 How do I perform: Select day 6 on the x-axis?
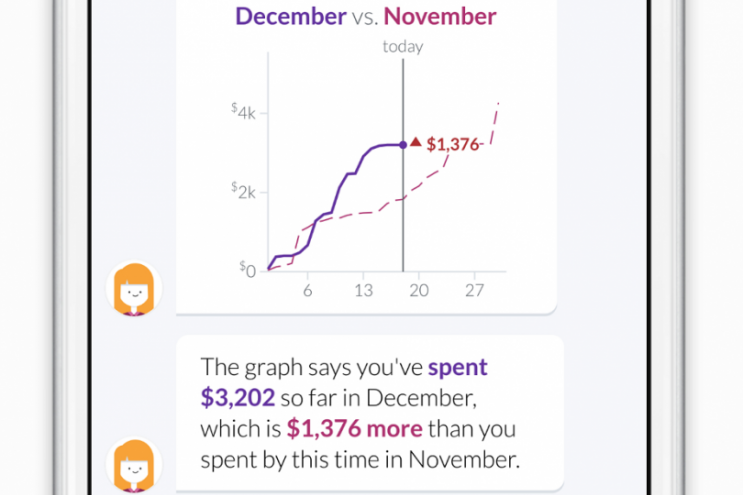click(x=308, y=290)
